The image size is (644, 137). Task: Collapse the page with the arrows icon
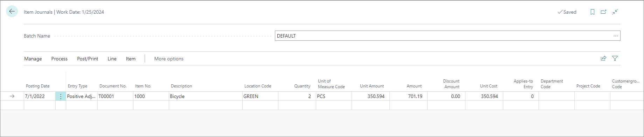point(615,12)
